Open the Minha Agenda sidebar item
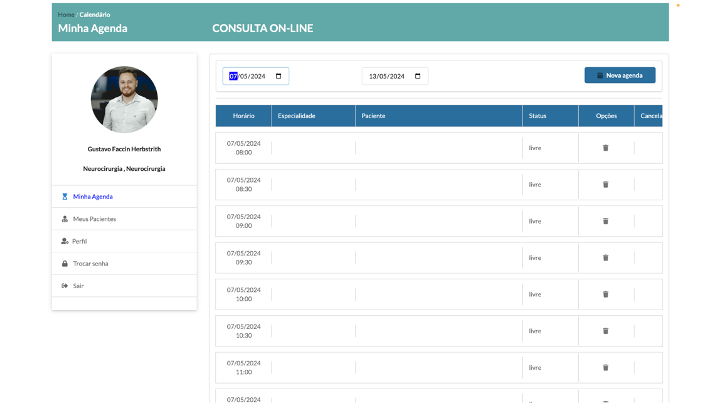This screenshot has height=405, width=720. coord(92,196)
